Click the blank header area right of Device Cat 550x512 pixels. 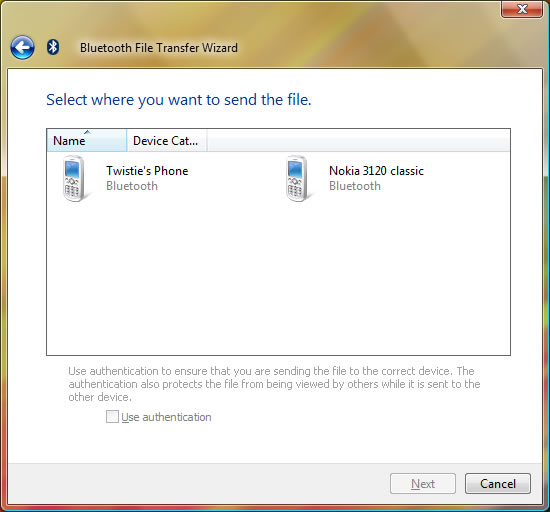coord(358,141)
